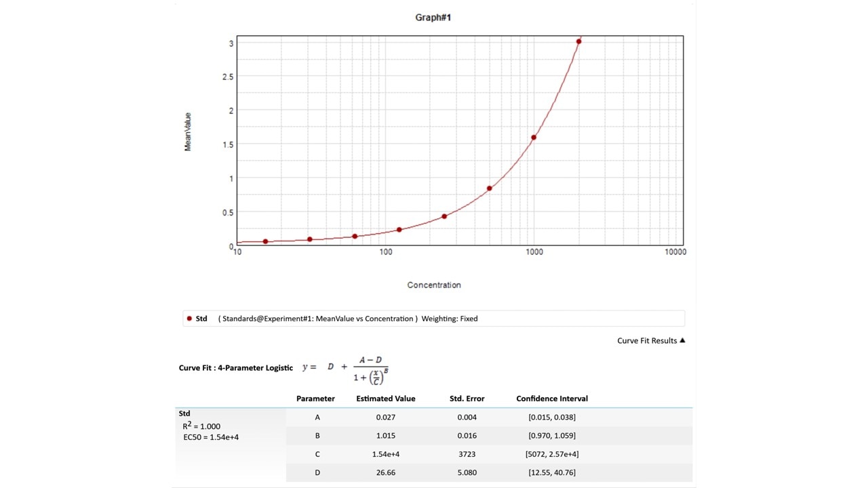Click the Std. Error column header
The height and width of the screenshot is (488, 868).
tap(467, 399)
